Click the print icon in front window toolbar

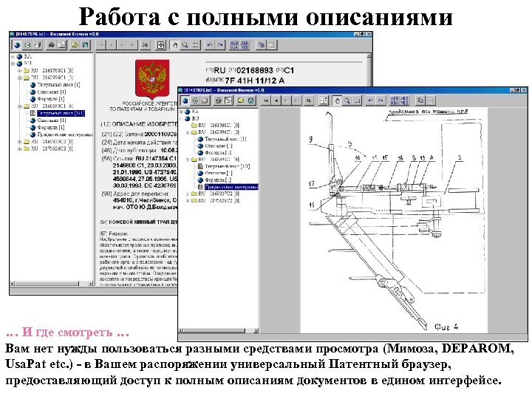(x=219, y=100)
